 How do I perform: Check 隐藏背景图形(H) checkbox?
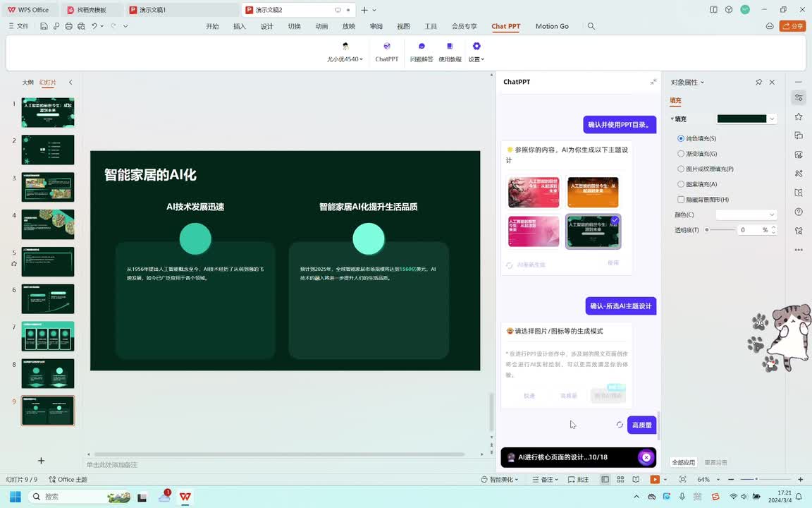click(681, 200)
